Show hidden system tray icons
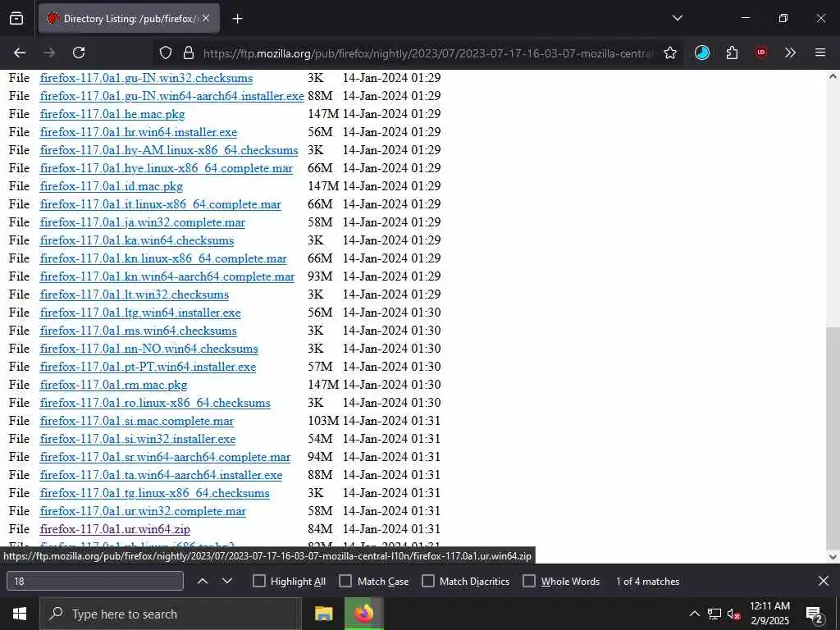 click(694, 614)
